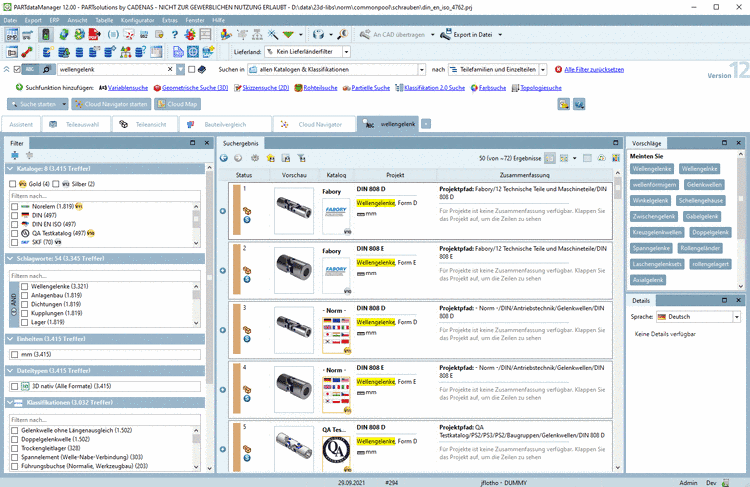The width and height of the screenshot is (750, 487).
Task: Open the Konfigurator menu
Action: point(137,19)
